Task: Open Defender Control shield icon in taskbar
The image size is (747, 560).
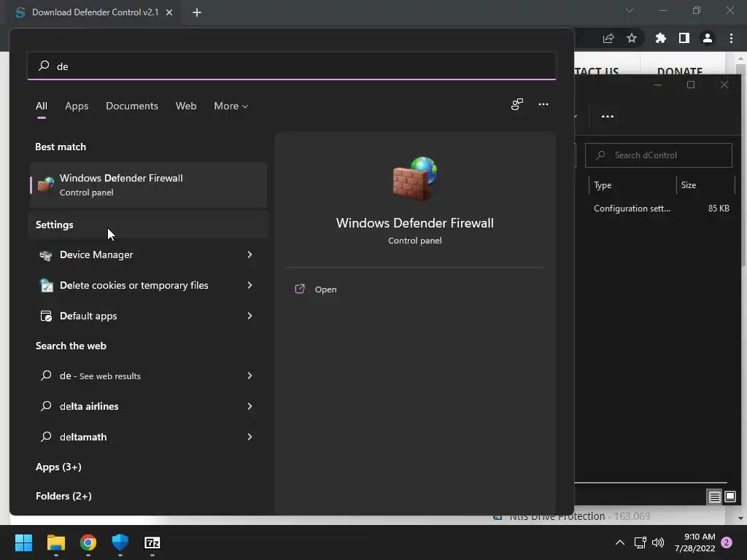Action: click(x=120, y=542)
